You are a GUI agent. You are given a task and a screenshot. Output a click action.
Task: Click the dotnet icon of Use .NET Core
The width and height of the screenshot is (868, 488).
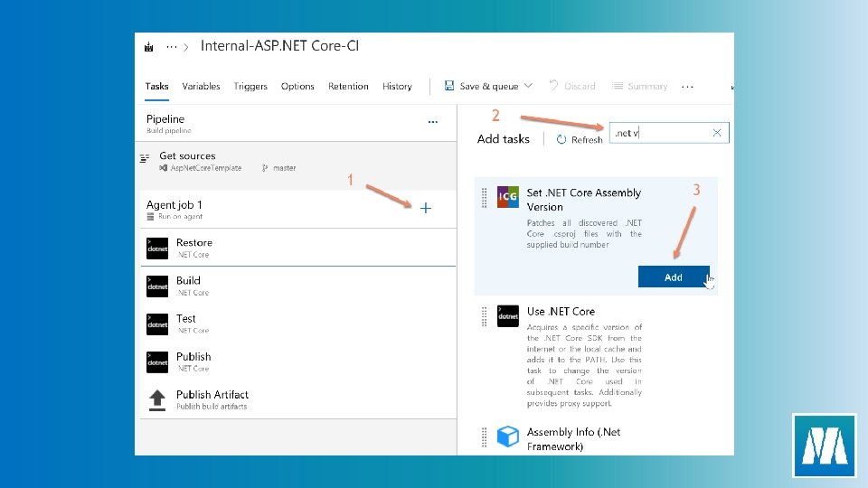[x=507, y=316]
